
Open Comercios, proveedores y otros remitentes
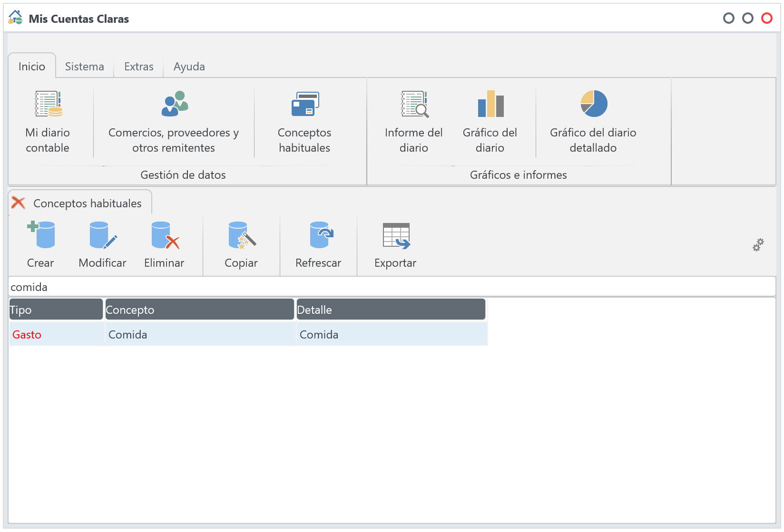click(174, 122)
